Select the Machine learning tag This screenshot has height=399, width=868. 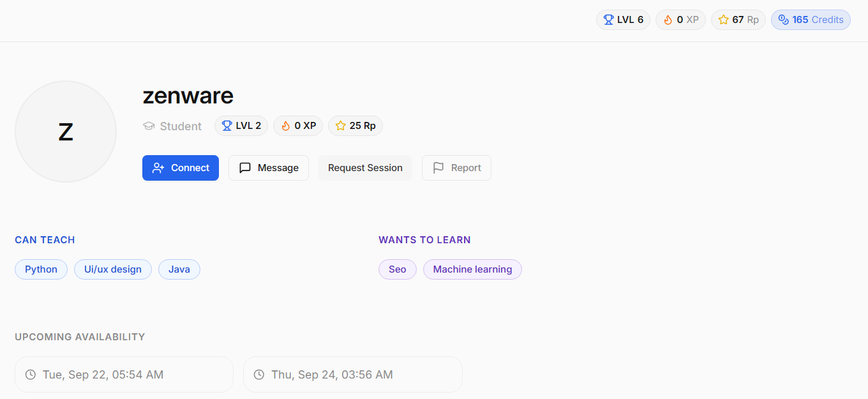click(472, 269)
